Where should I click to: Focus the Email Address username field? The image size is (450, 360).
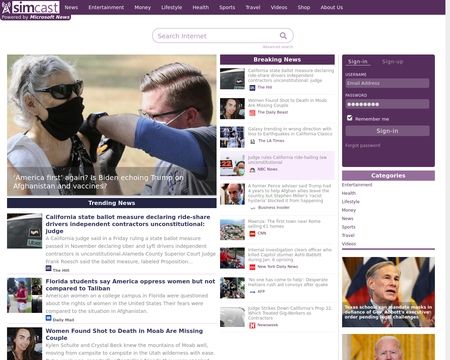point(387,83)
